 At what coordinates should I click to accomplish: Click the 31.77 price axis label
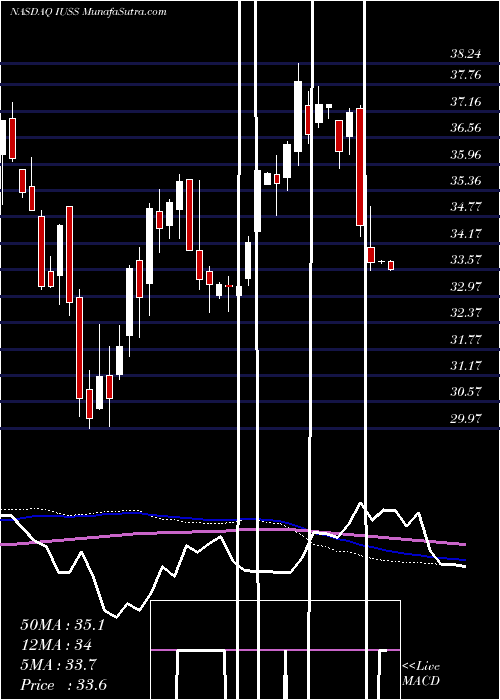pyautogui.click(x=466, y=340)
